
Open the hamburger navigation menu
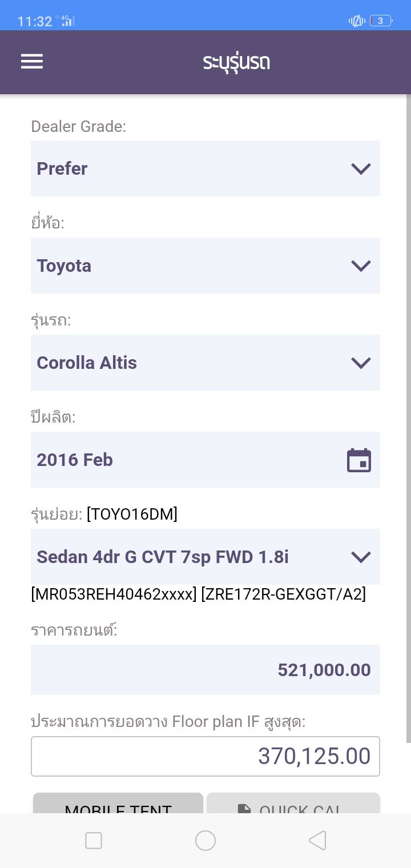tap(32, 62)
